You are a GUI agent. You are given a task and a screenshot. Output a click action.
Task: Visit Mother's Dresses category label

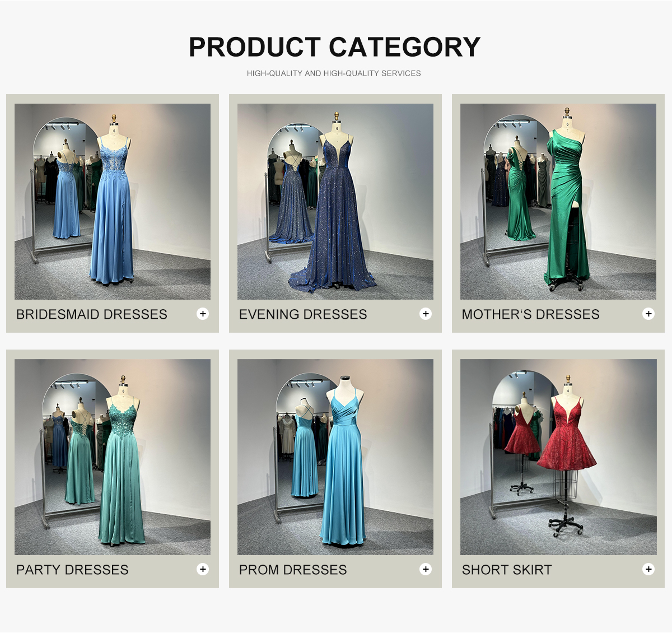pos(530,314)
